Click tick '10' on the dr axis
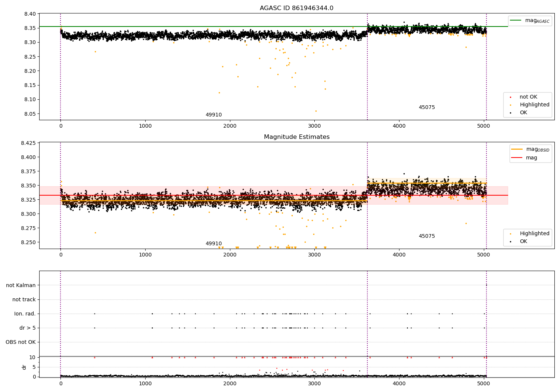560x392 pixels. (33, 358)
